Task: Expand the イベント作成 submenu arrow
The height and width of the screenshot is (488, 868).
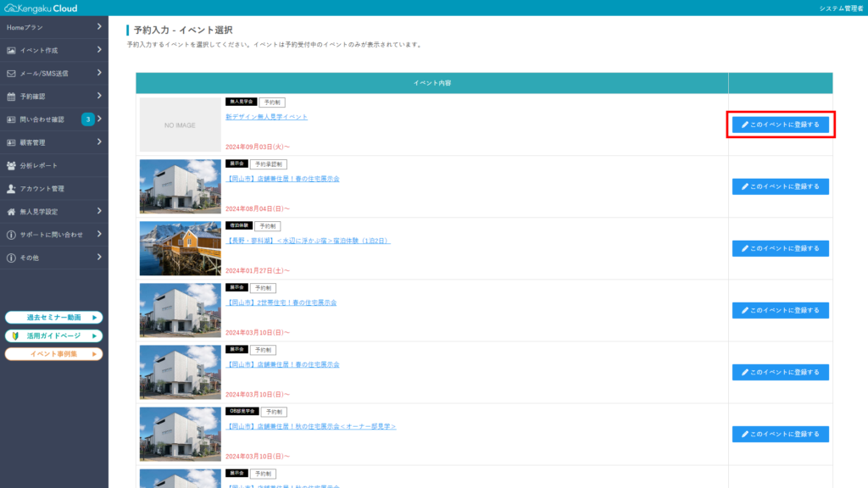Action: point(99,50)
